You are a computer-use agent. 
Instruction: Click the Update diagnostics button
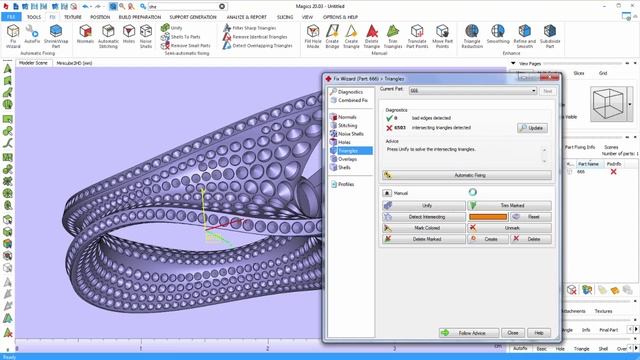(x=532, y=128)
